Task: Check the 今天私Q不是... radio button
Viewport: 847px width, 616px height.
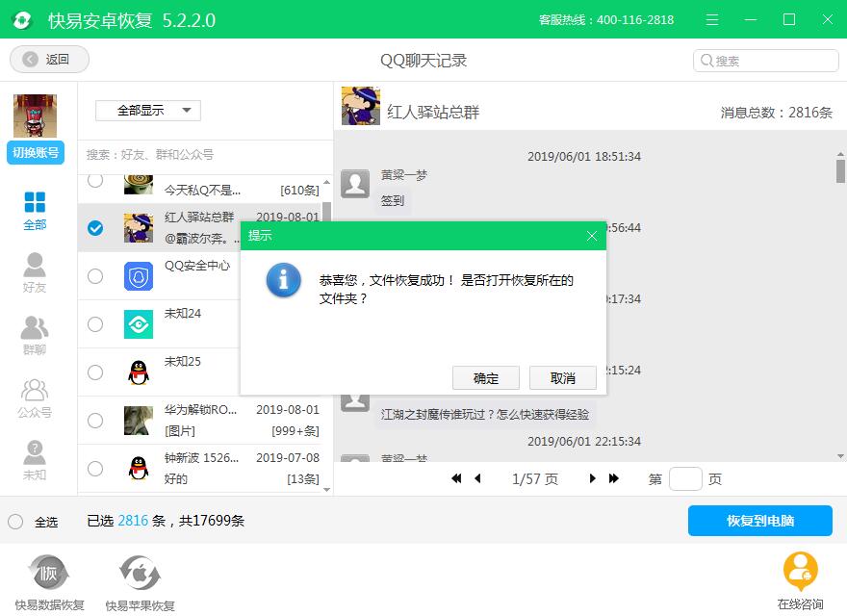Action: (x=95, y=181)
